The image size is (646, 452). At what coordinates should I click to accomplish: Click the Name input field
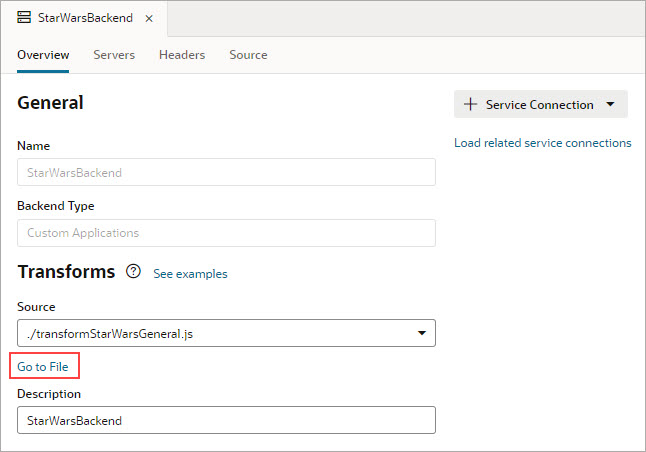[x=226, y=172]
